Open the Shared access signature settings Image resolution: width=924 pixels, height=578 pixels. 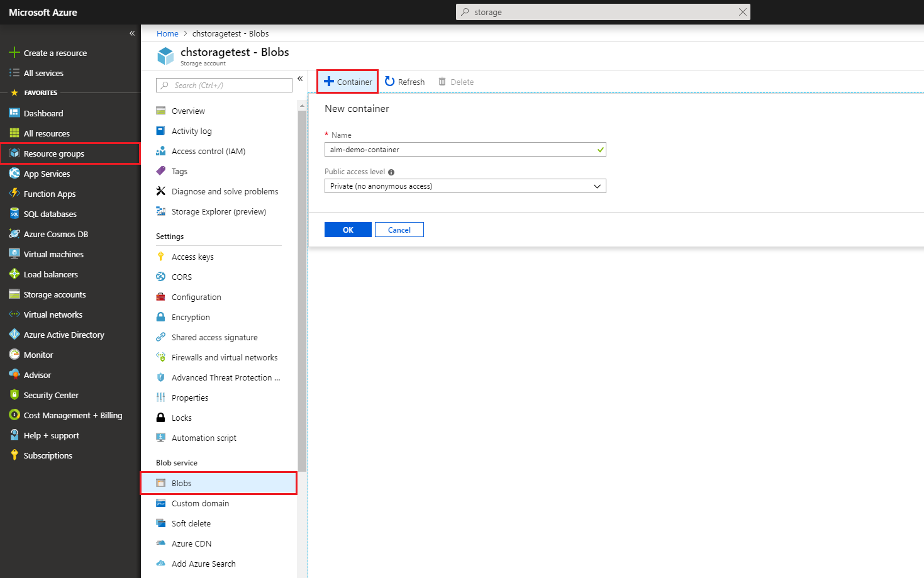coord(214,337)
